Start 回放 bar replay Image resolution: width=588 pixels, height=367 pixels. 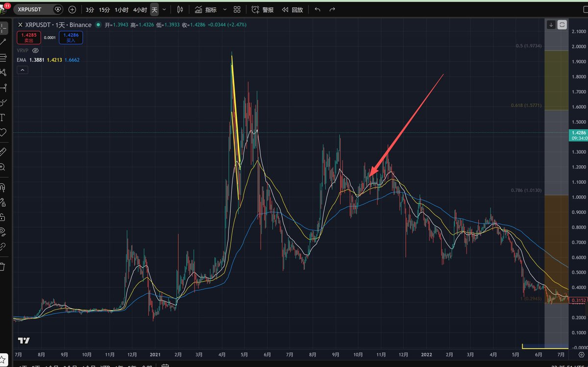tap(292, 10)
